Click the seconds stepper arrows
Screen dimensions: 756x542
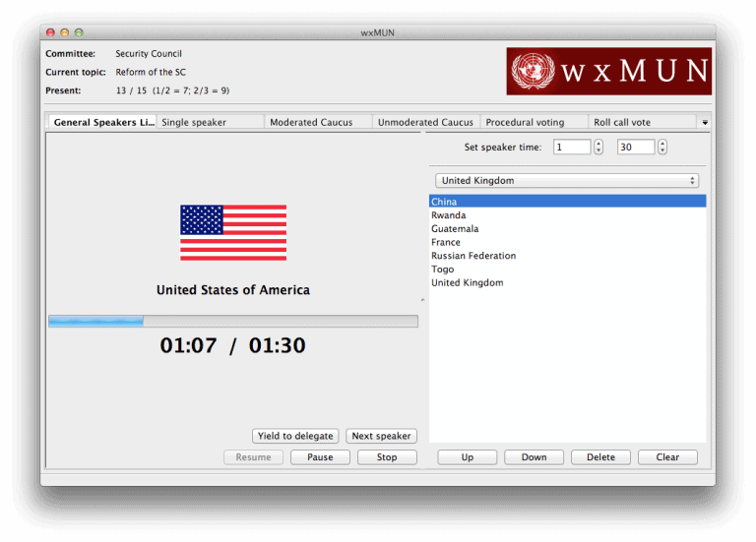pyautogui.click(x=661, y=147)
